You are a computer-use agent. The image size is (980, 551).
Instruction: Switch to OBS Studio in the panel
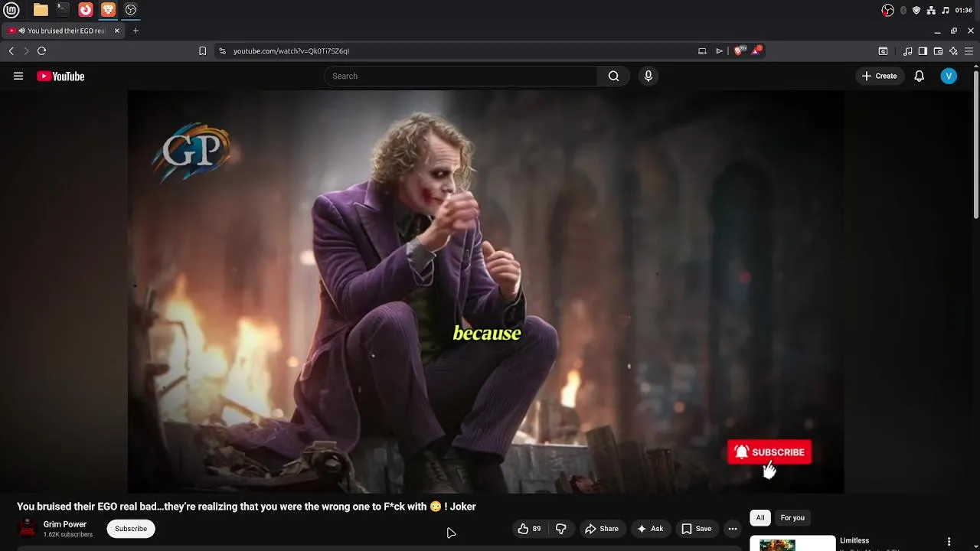tap(131, 10)
